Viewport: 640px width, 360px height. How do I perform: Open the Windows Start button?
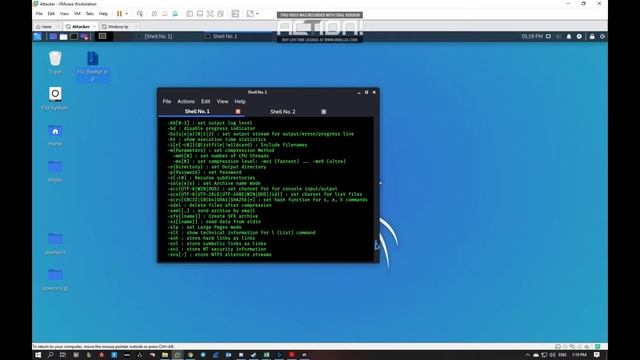(x=38, y=355)
